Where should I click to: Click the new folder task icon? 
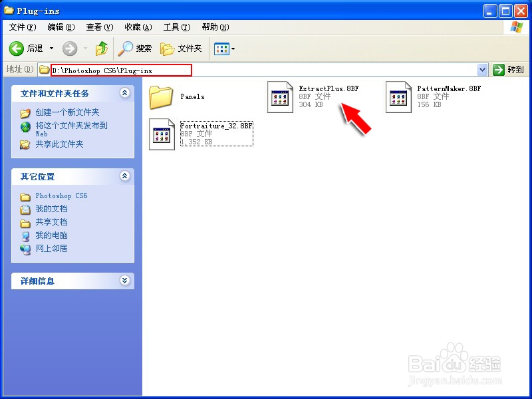(25, 113)
